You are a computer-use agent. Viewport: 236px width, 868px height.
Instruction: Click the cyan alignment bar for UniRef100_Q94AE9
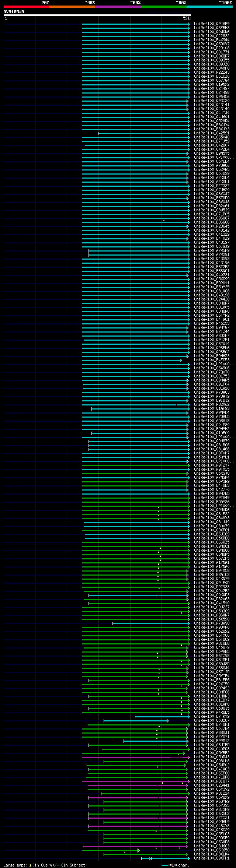[136, 24]
